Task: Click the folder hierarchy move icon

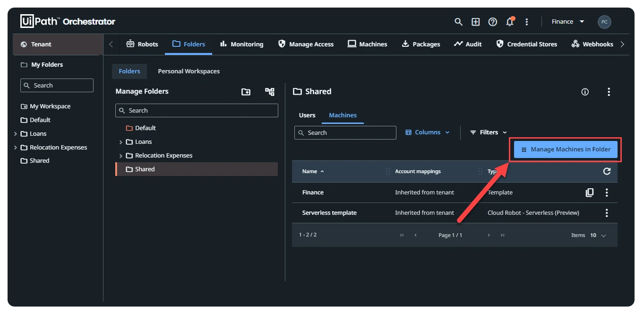Action: point(270,92)
